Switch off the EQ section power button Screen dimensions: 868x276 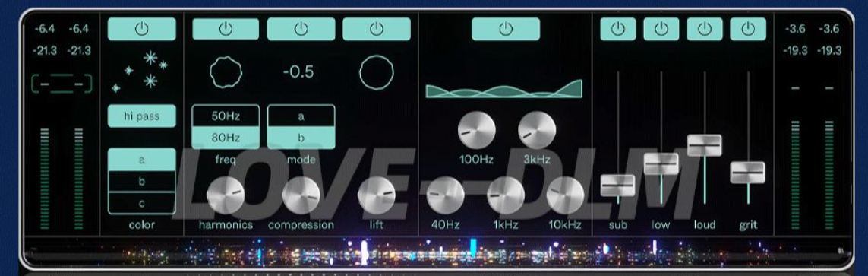click(506, 29)
